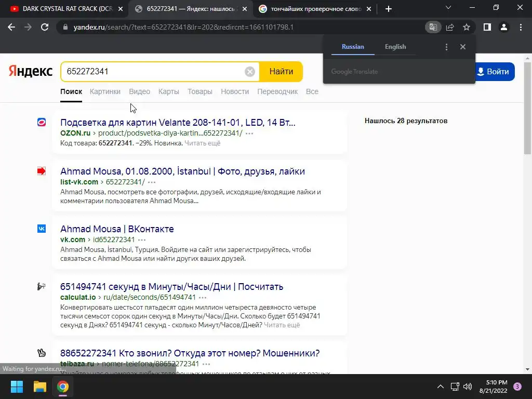Click the site lock icon in address bar
The height and width of the screenshot is (399, 532).
coord(65,27)
